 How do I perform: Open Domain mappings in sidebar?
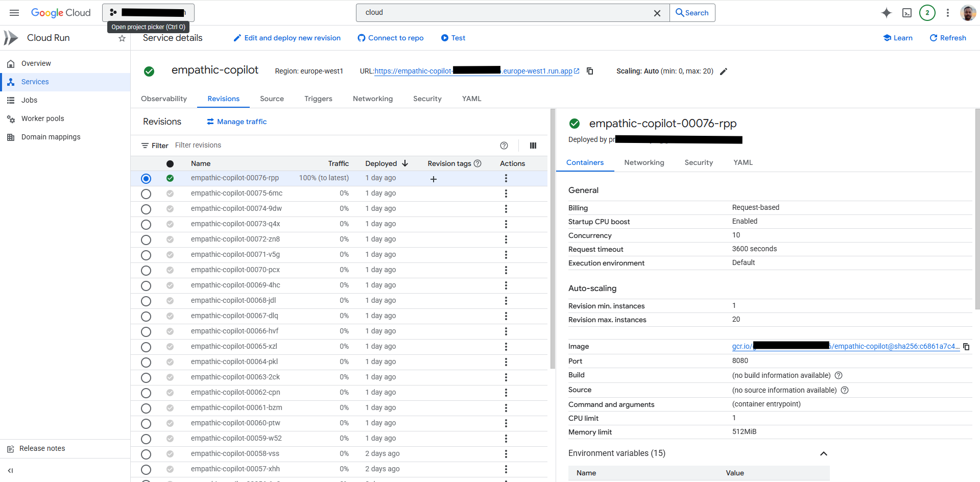(65, 137)
